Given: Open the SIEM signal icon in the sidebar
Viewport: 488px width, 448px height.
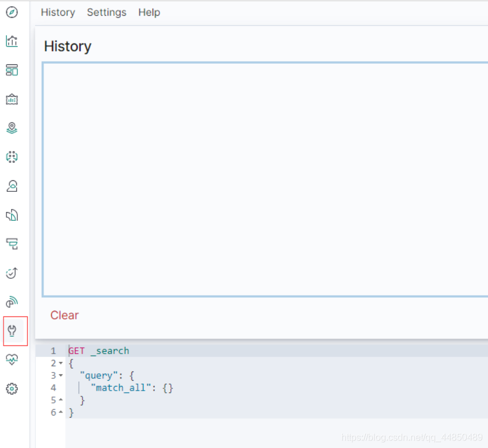Looking at the screenshot, I should click(x=12, y=302).
